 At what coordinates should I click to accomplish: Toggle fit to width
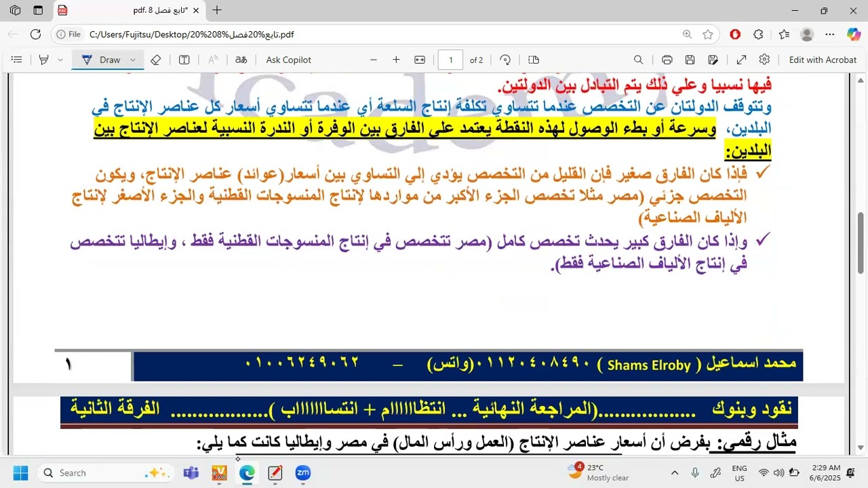pos(420,60)
